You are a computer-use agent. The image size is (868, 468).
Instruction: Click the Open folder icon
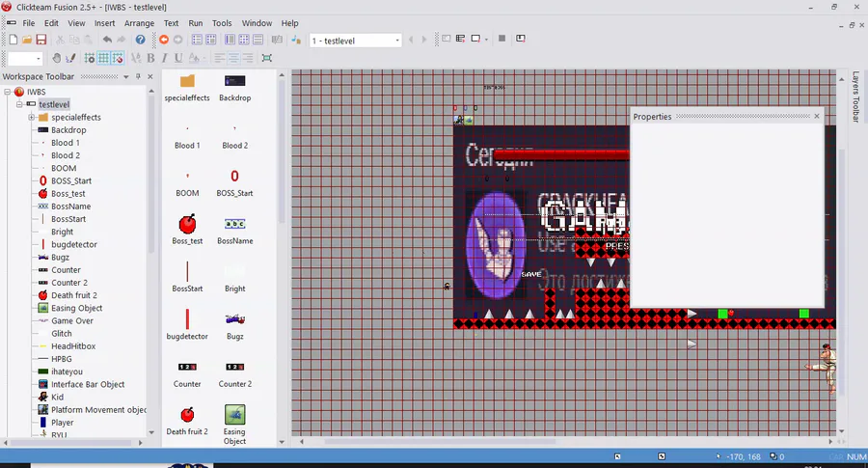click(x=27, y=40)
